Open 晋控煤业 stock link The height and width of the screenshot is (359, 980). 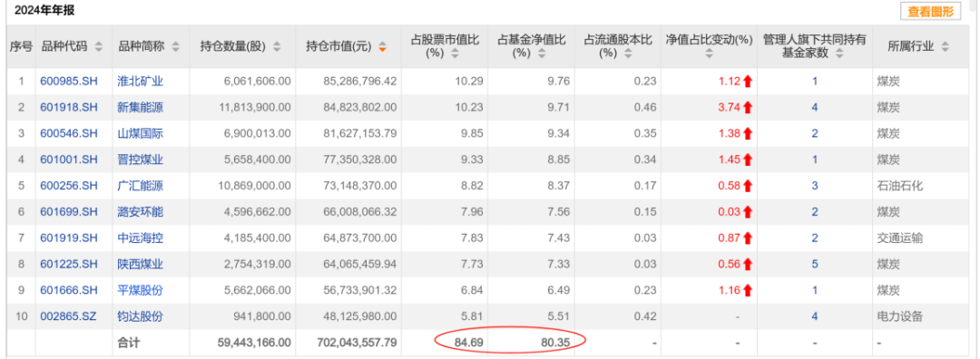pyautogui.click(x=140, y=160)
